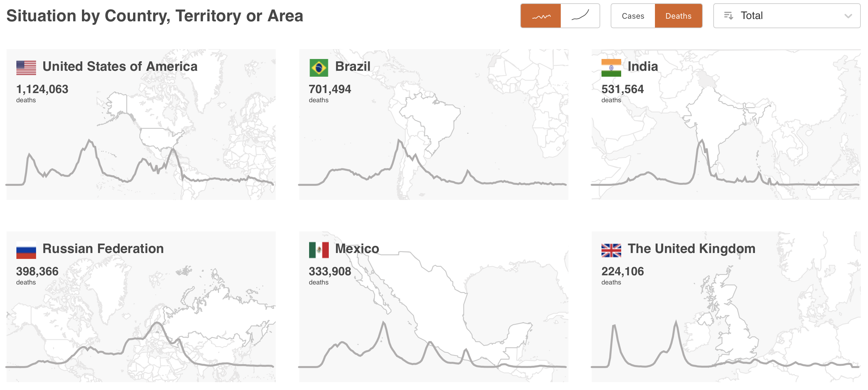Click the United States flag icon
This screenshot has height=390, width=868.
pos(26,68)
